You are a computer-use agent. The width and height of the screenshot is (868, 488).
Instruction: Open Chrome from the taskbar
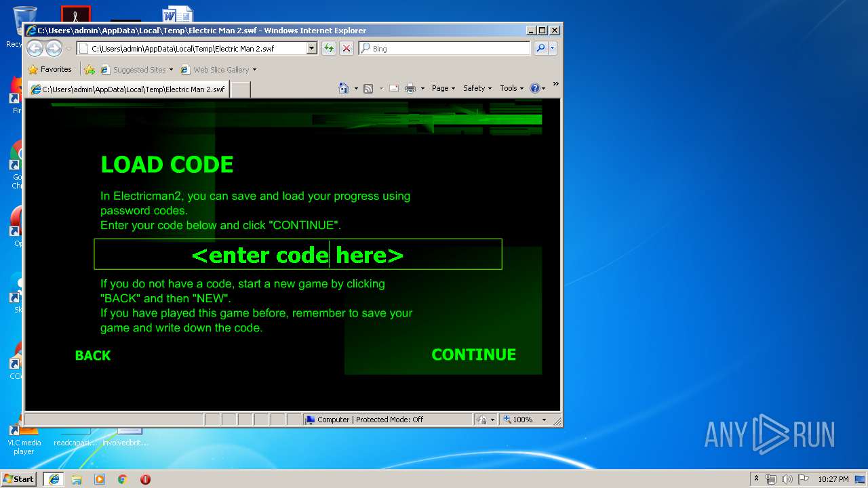[x=123, y=479]
